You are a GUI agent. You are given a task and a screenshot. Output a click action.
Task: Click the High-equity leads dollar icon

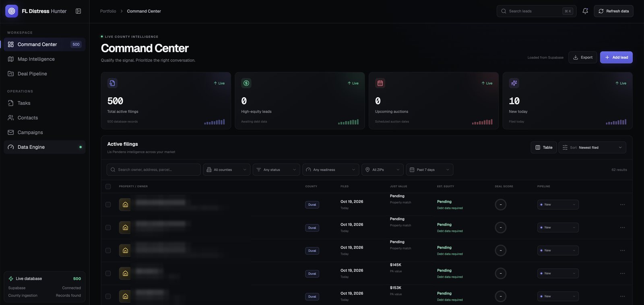click(x=246, y=83)
